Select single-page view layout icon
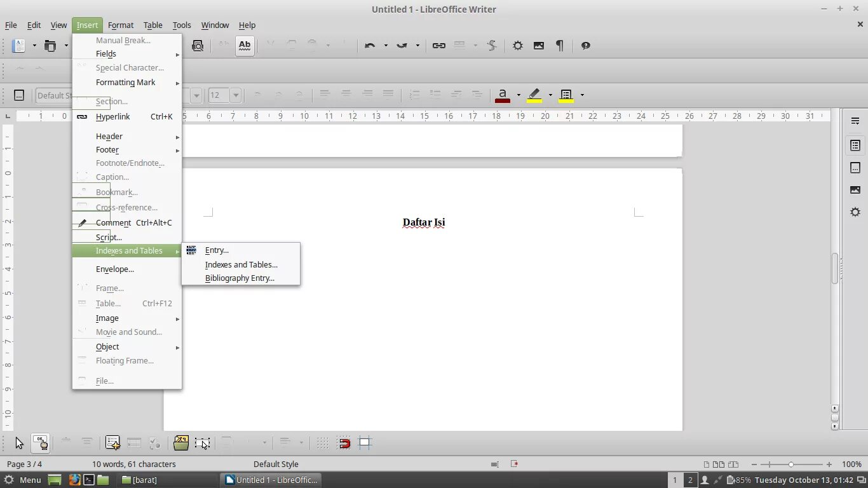 707,464
